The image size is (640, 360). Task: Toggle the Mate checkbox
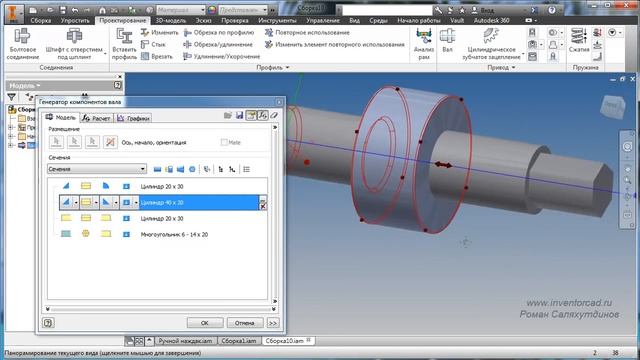[x=224, y=142]
